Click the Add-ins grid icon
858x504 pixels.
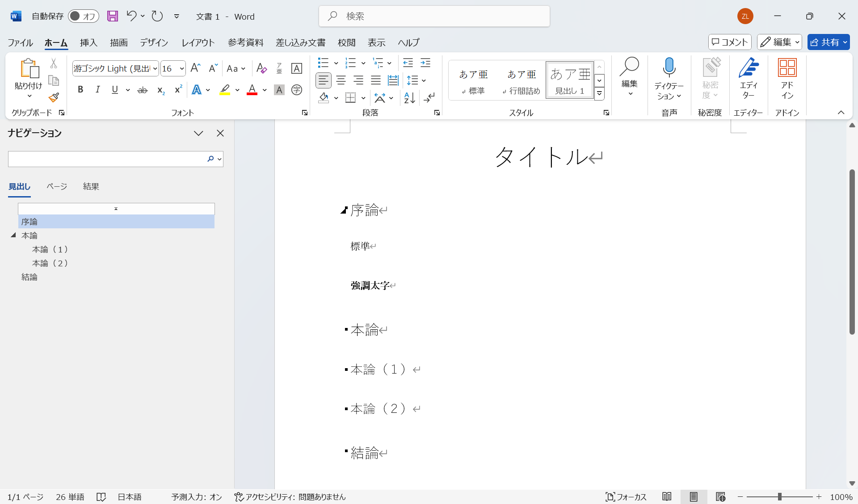[787, 68]
